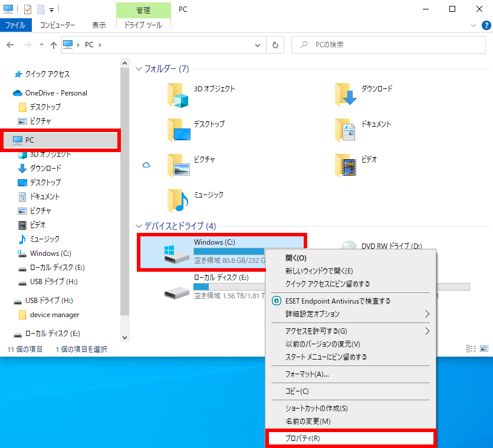Choose コピー(C) in context menu
The width and height of the screenshot is (493, 448).
[x=350, y=391]
